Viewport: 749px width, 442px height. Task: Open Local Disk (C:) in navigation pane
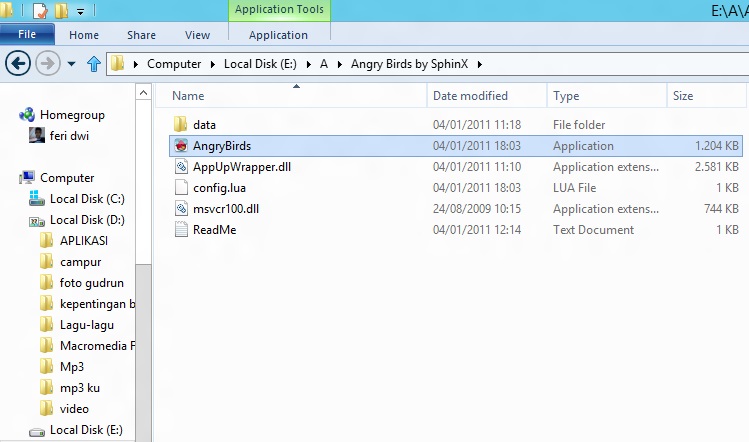tap(87, 199)
